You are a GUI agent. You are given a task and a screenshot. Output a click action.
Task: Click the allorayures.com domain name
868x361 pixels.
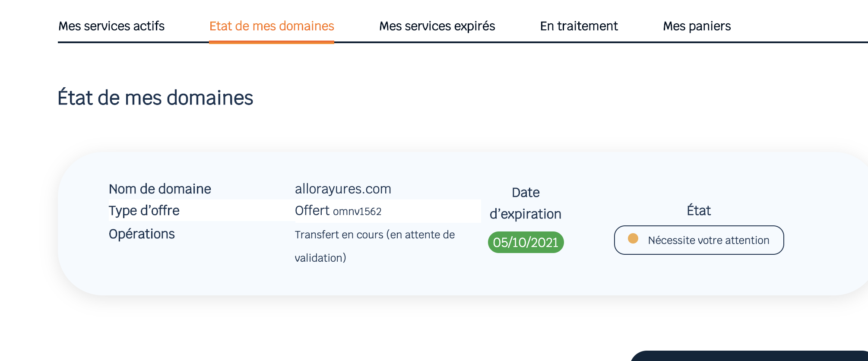[x=343, y=189]
